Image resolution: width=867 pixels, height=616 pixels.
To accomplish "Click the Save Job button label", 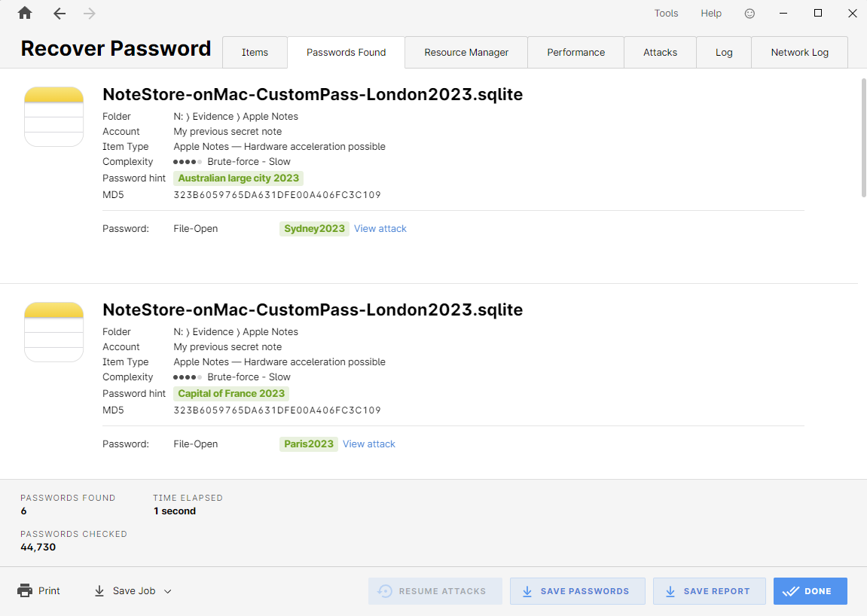I will (x=134, y=590).
